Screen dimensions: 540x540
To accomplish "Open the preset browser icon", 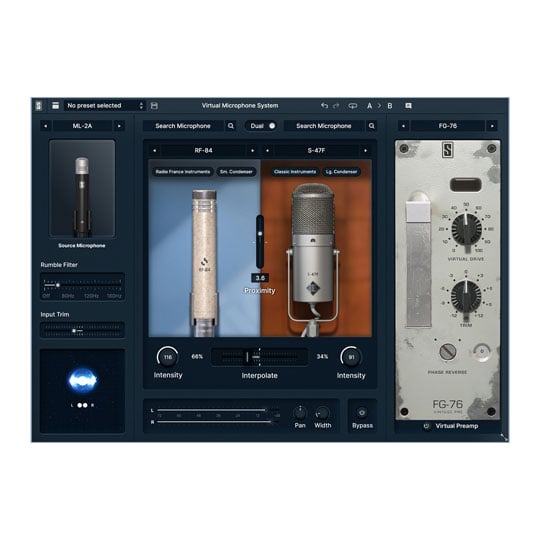I will 55,105.
